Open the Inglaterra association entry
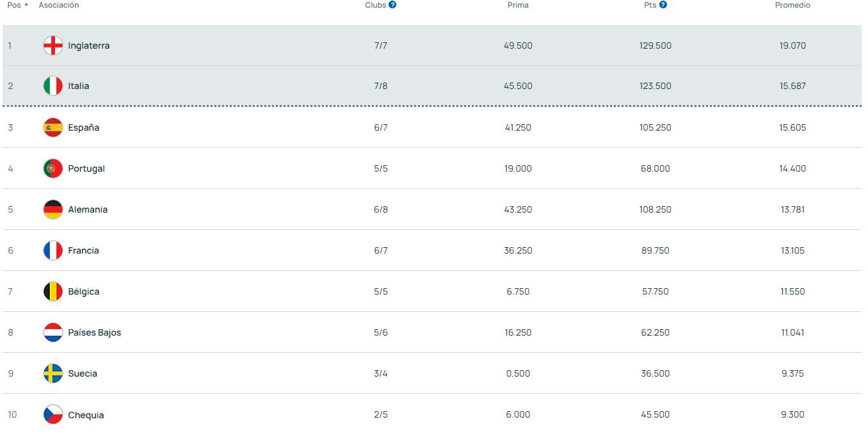The width and height of the screenshot is (868, 440). [x=90, y=45]
